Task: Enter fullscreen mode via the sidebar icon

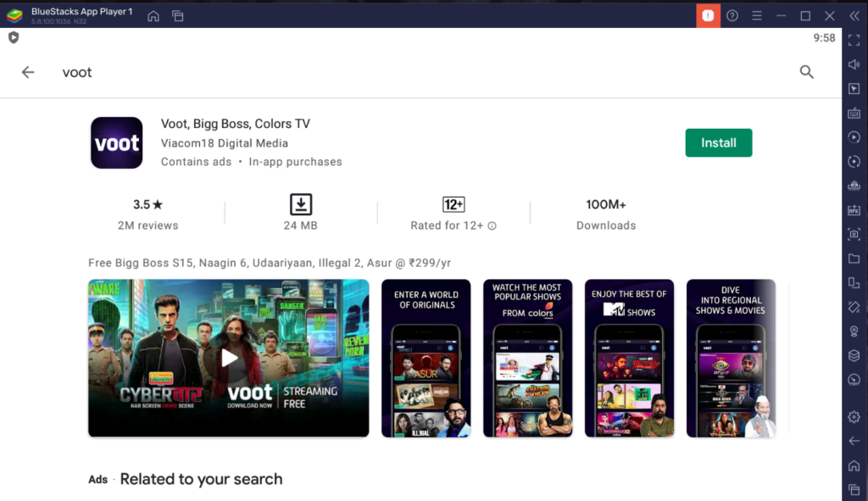Action: (x=854, y=39)
